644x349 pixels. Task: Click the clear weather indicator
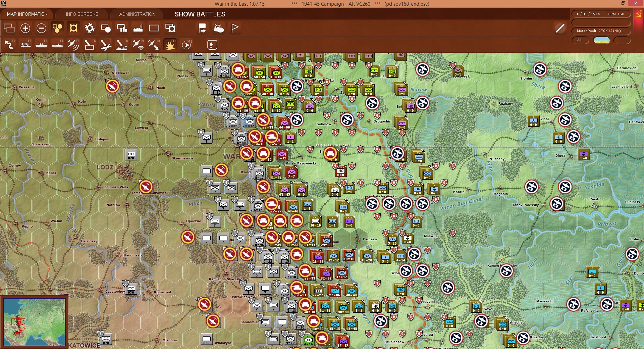point(602,40)
